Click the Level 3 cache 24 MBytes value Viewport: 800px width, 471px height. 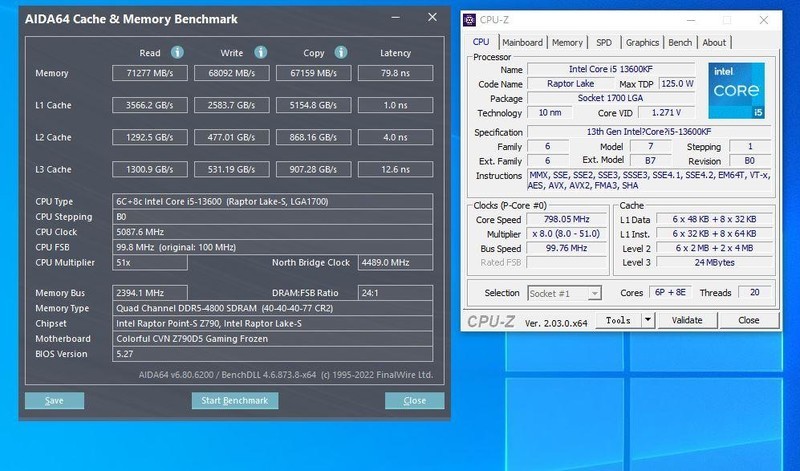coord(714,262)
